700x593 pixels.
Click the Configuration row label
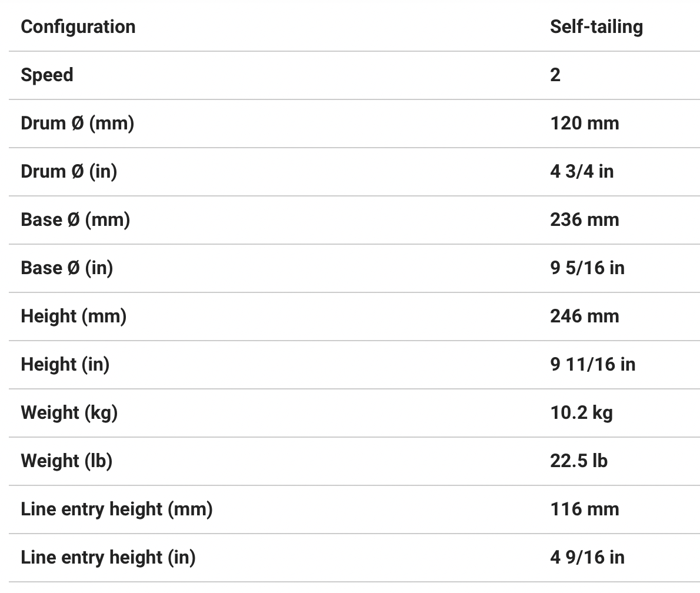[78, 27]
